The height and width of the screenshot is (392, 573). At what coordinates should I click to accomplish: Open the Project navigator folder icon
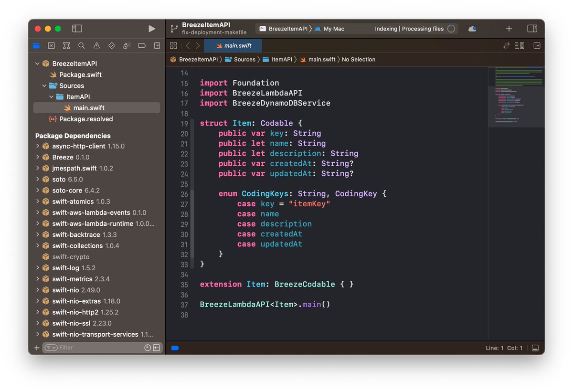pyautogui.click(x=36, y=46)
